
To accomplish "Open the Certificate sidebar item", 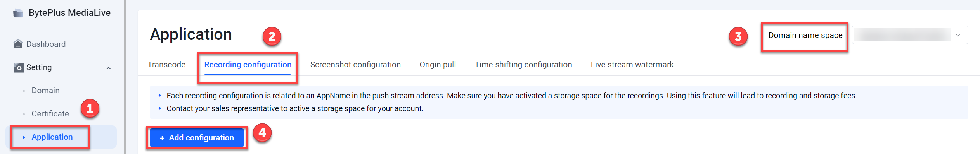I will point(50,114).
